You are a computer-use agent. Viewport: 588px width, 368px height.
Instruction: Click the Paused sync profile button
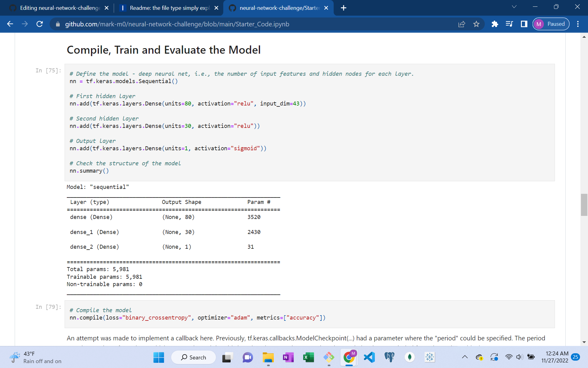point(550,24)
